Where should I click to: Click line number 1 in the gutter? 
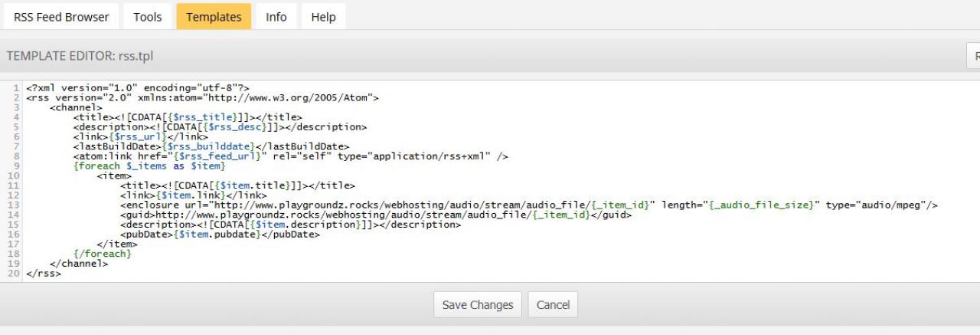pyautogui.click(x=16, y=88)
